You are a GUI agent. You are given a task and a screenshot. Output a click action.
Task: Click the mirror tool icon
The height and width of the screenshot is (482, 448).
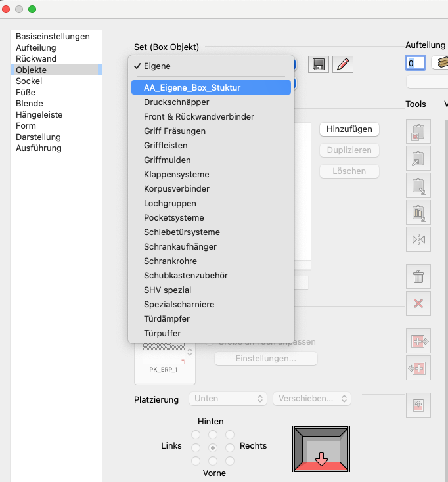coord(418,240)
